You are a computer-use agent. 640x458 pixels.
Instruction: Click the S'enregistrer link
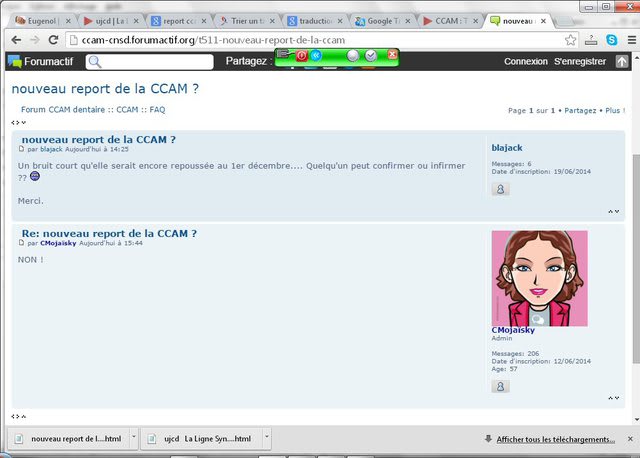click(x=580, y=61)
